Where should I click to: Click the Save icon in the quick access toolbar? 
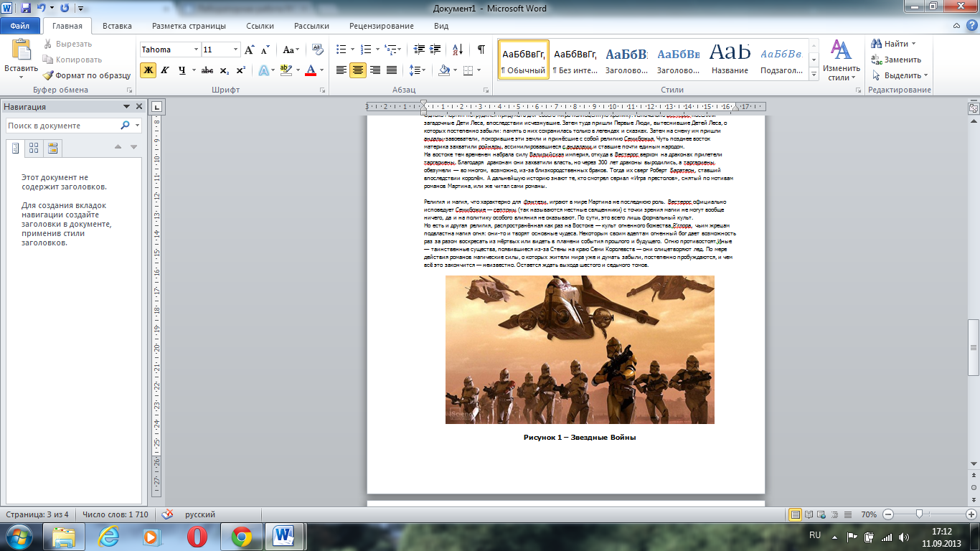coord(26,9)
